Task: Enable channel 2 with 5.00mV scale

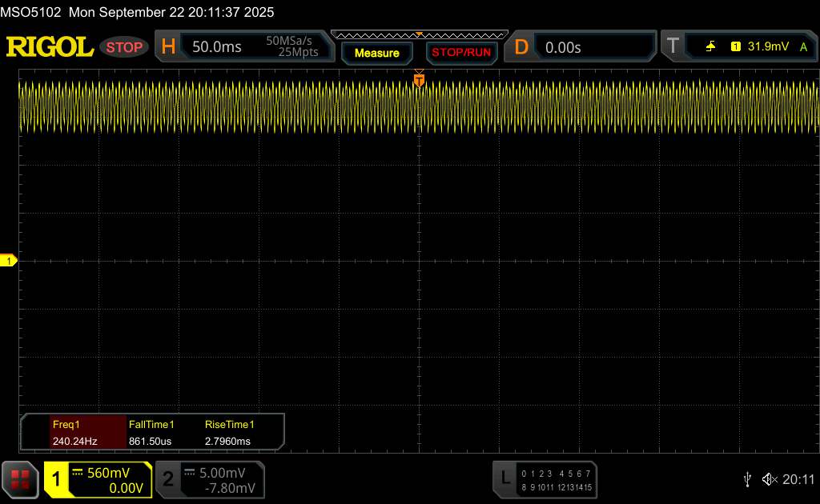Action: coord(208,479)
